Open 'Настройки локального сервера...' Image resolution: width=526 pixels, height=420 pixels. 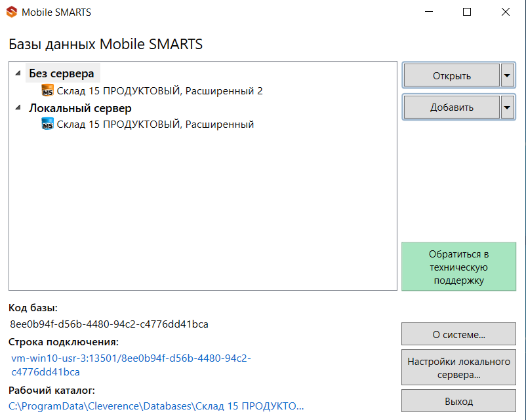coord(458,368)
